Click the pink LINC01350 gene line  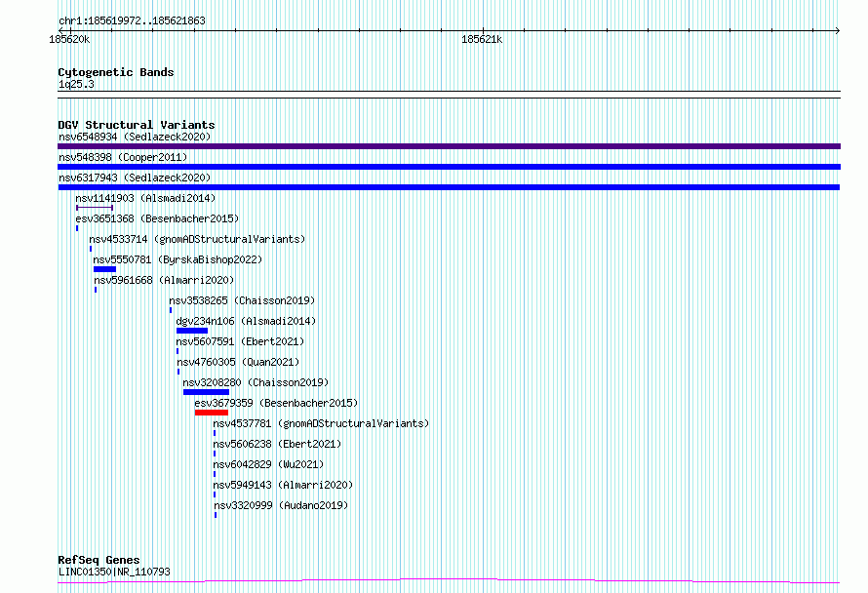tap(449, 581)
